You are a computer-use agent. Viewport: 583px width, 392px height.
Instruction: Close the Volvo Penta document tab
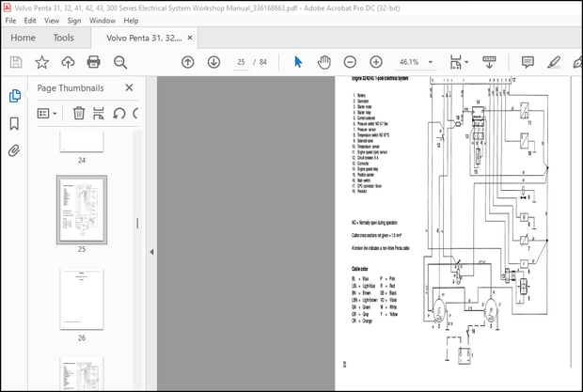click(190, 38)
